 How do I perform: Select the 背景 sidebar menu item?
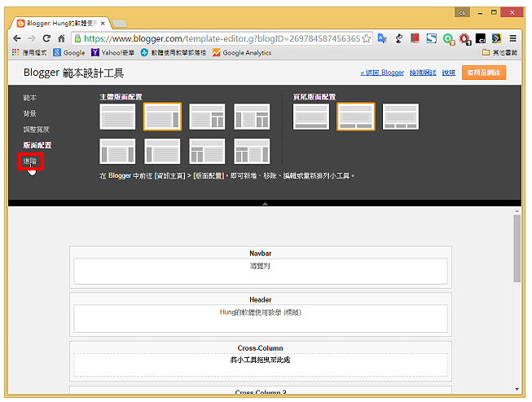29,113
